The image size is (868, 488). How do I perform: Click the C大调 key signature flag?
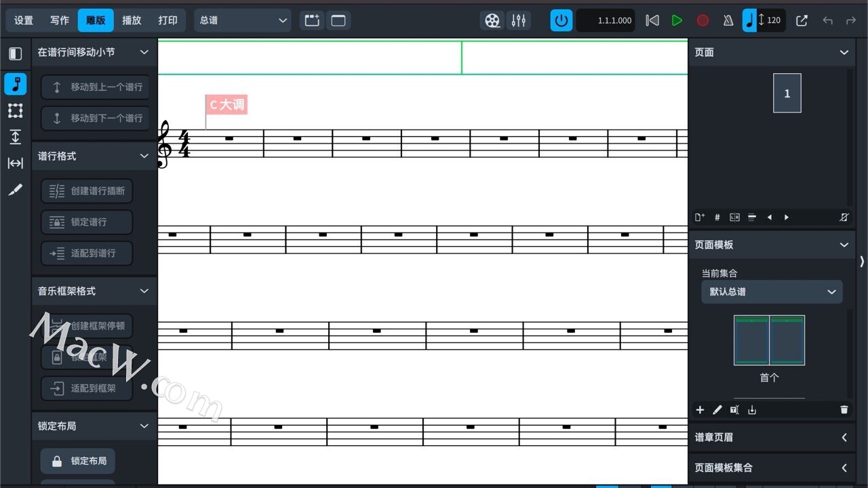[226, 105]
